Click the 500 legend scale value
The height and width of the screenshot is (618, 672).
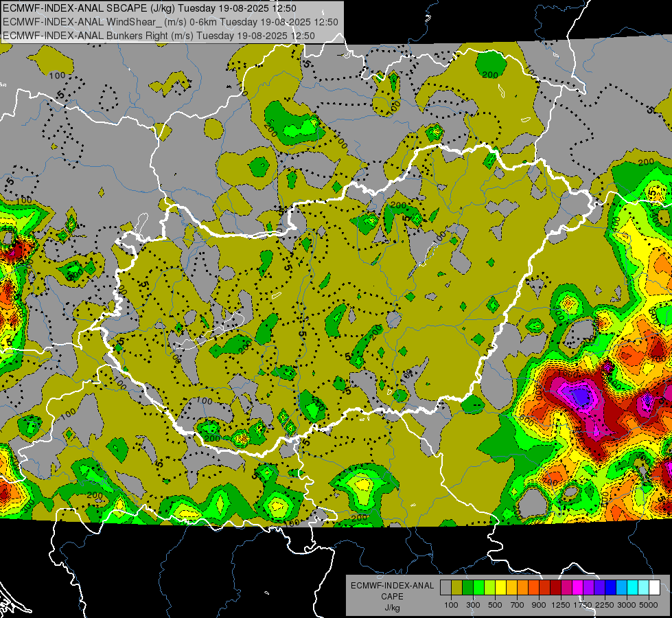(x=495, y=605)
